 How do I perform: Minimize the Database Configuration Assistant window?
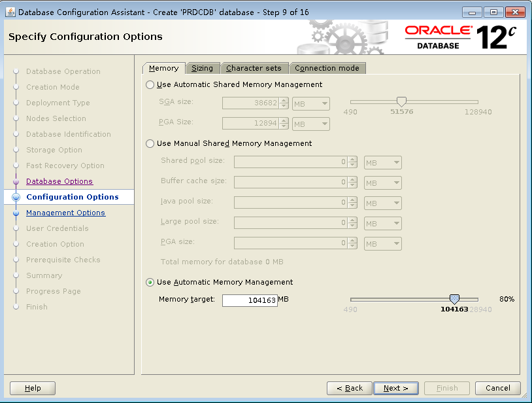coord(472,12)
